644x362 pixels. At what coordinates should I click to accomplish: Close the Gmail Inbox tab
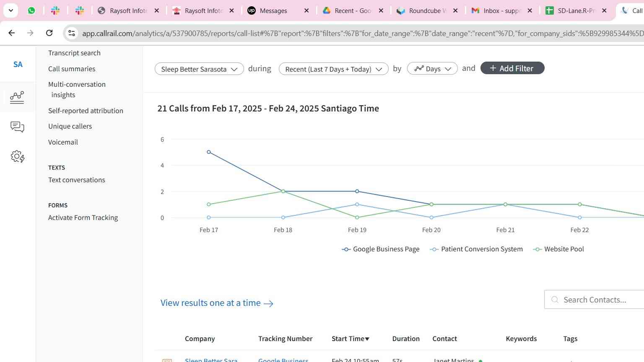(530, 10)
